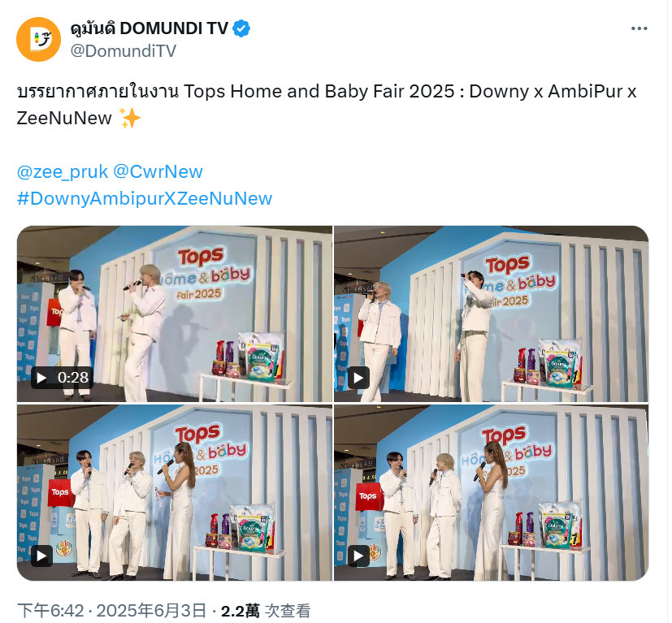Screen dimensions: 672x623
Task: Open the top-right video thumbnail
Action: pos(491,314)
